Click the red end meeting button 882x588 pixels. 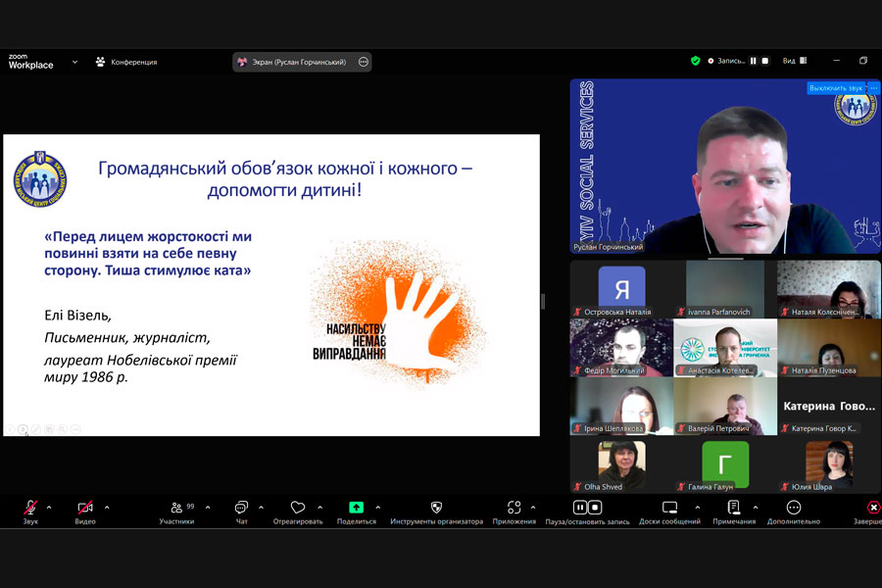pyautogui.click(x=872, y=508)
